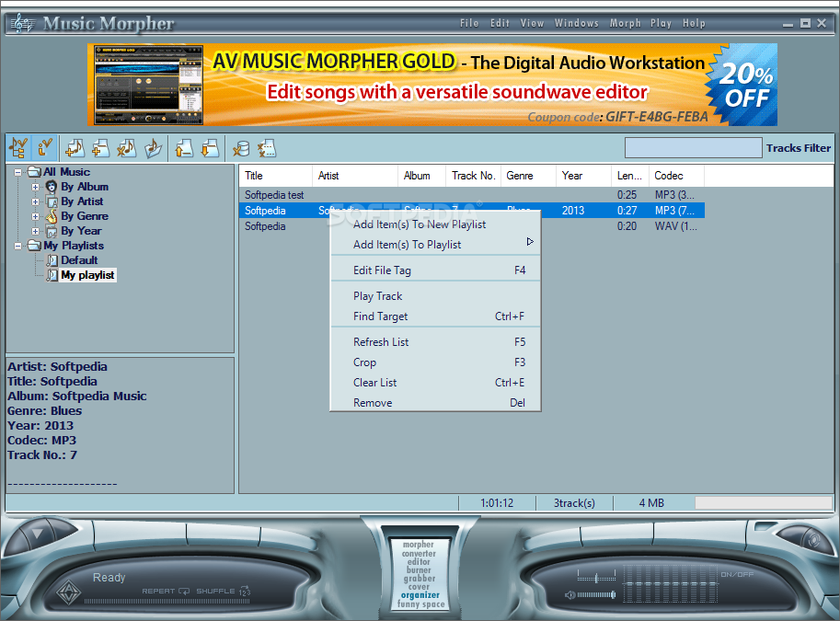Click the remove music track toolbar icon

point(126,148)
